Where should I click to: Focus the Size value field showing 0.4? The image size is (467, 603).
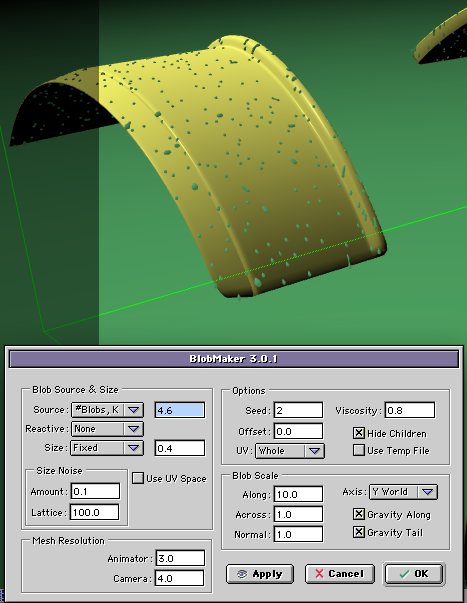[x=180, y=448]
